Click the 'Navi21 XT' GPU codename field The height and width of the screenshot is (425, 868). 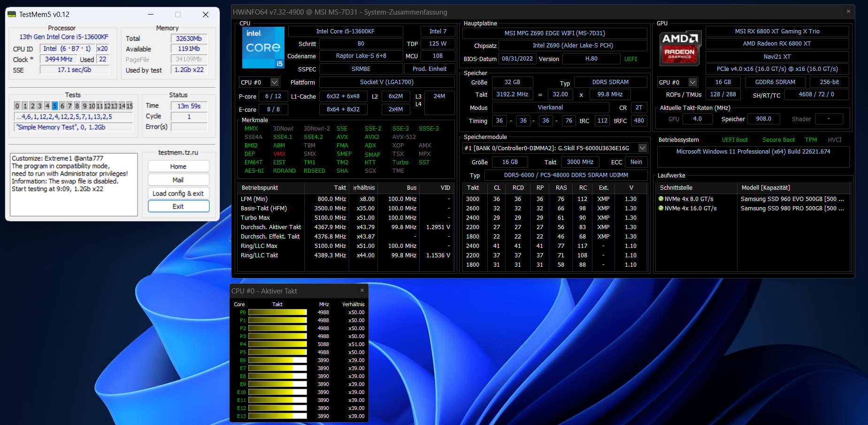click(777, 57)
